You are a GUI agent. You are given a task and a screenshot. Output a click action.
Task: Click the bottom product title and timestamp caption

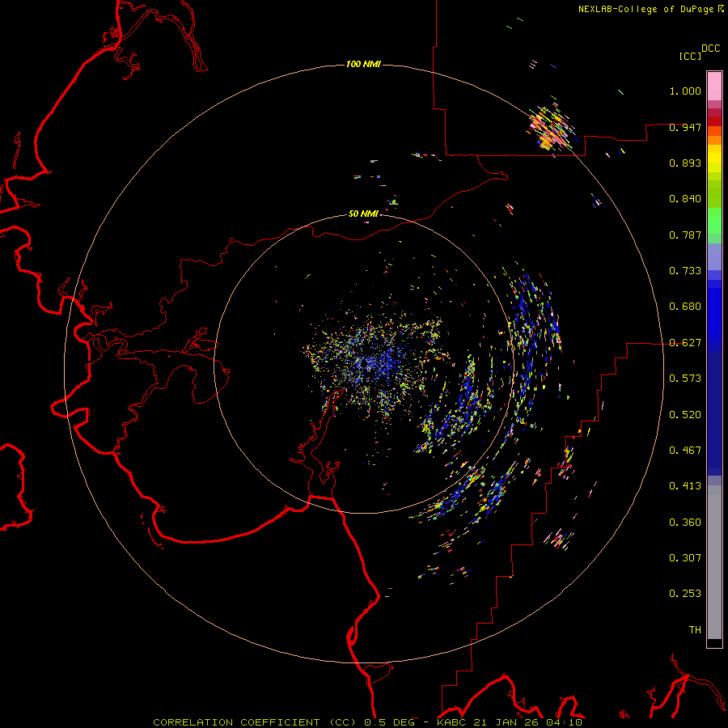click(x=368, y=722)
